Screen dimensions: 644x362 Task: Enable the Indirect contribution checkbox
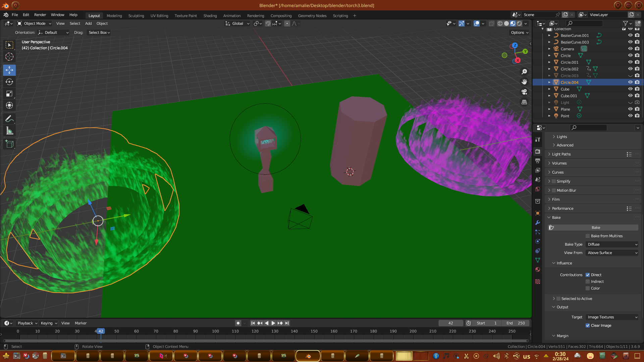click(588, 282)
